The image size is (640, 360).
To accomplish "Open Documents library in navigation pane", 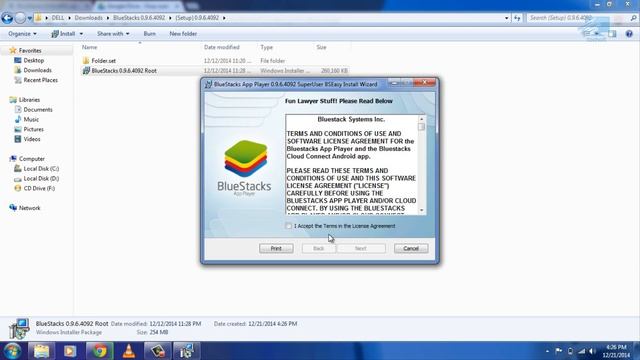I will coord(38,110).
